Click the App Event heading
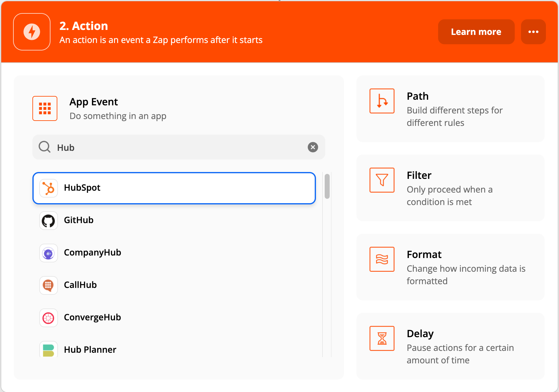Viewport: 559px width, 392px height. [93, 102]
